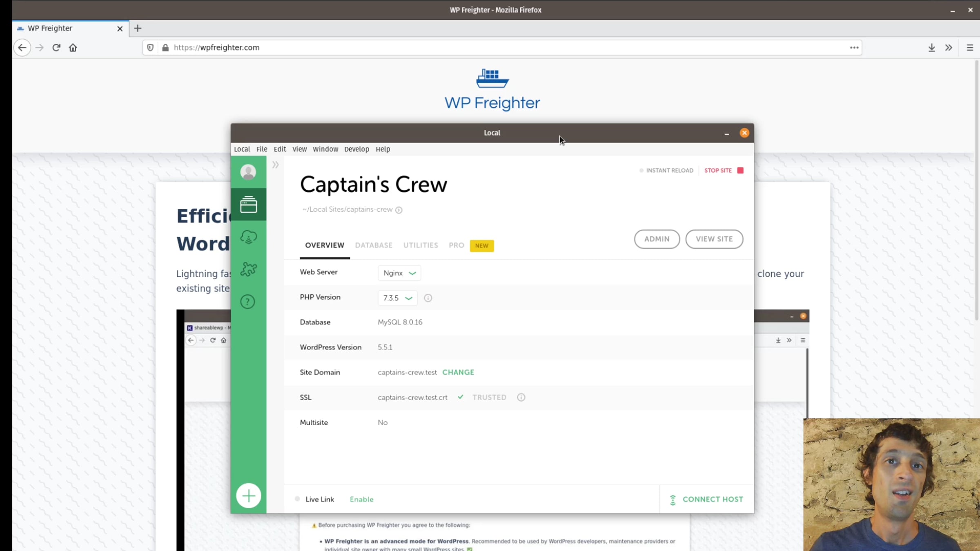This screenshot has height=551, width=980.
Task: Click the Connect Host icon
Action: tap(673, 500)
